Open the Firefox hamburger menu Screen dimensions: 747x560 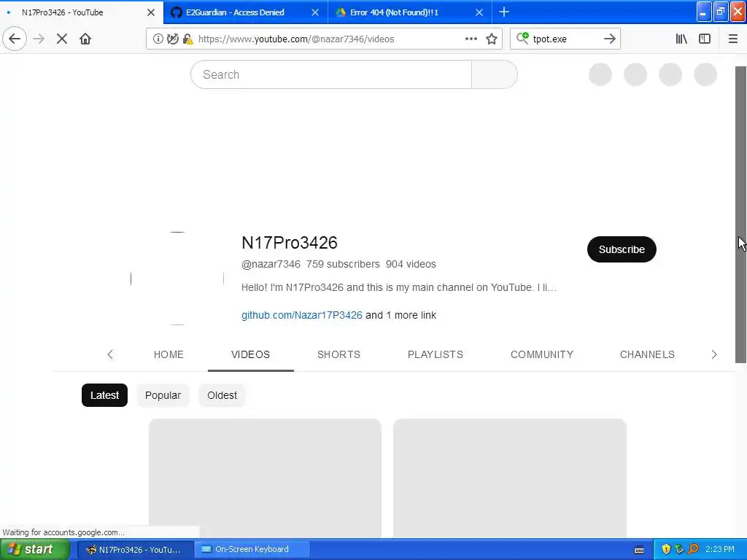click(732, 39)
